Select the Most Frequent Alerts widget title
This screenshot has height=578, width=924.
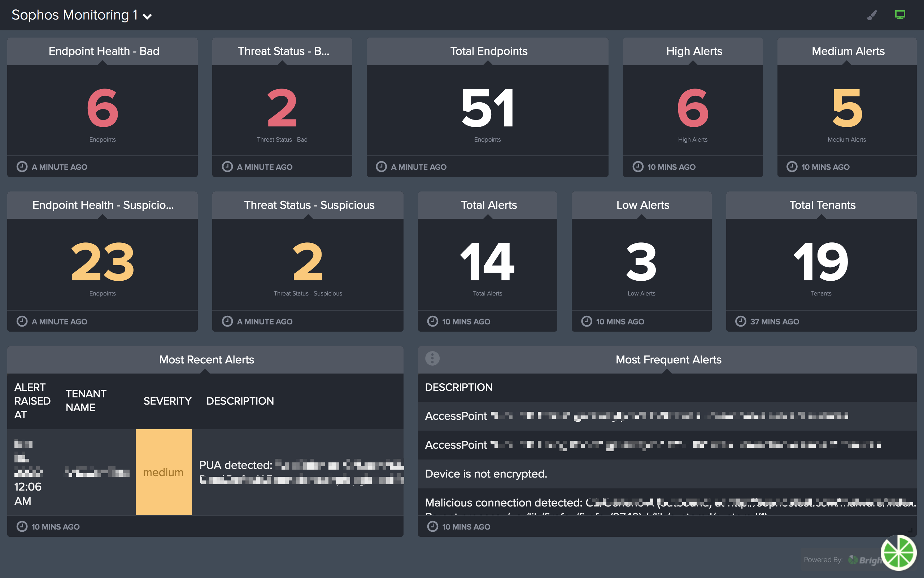tap(668, 360)
